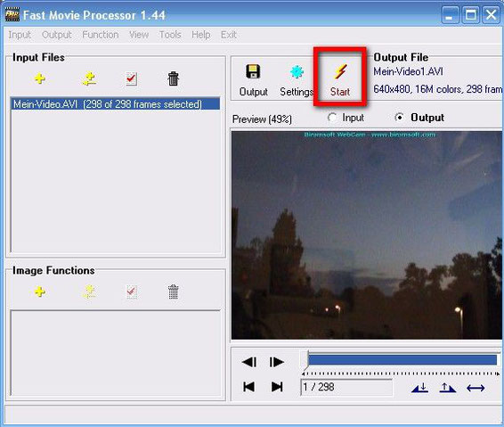
Task: Open the Function menu
Action: [x=101, y=35]
